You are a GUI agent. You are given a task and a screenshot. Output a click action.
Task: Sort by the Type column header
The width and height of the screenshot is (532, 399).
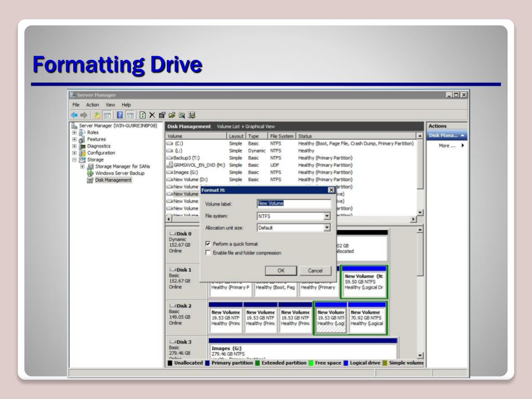click(257, 136)
